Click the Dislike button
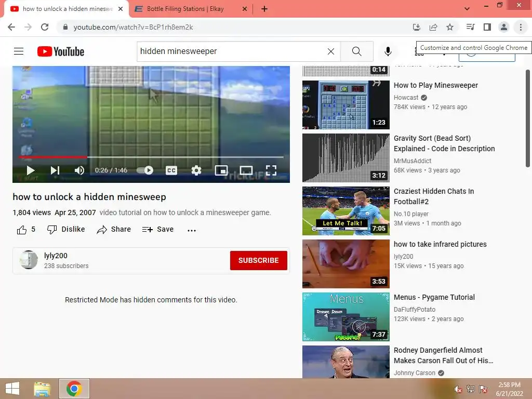 pos(66,230)
